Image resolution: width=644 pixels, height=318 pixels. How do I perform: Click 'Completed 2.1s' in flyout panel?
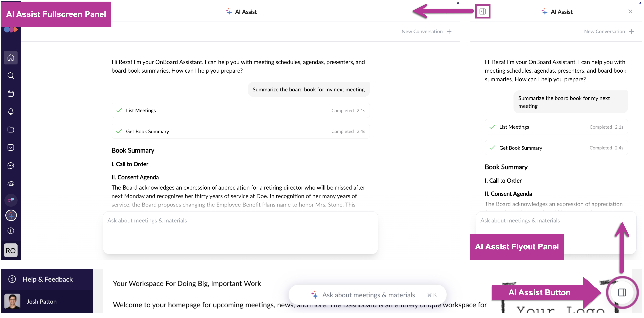click(x=606, y=127)
